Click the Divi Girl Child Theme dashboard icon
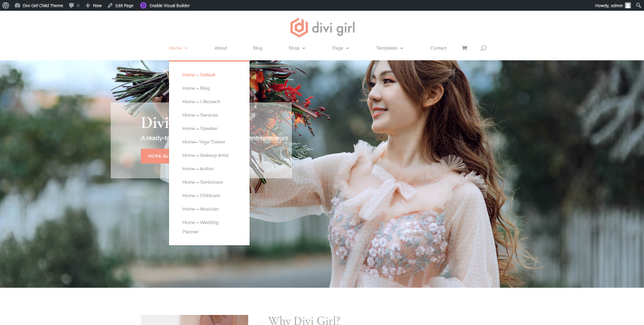The image size is (644, 325). click(x=17, y=5)
